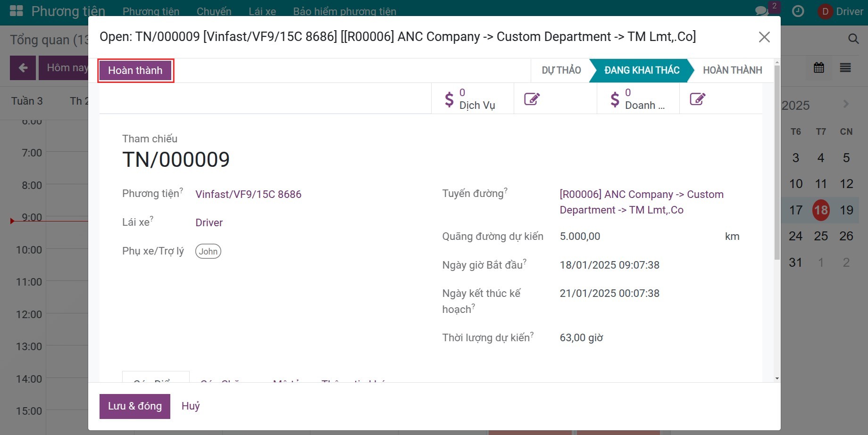Go to previous period arrow button
This screenshot has height=435, width=868.
(23, 68)
